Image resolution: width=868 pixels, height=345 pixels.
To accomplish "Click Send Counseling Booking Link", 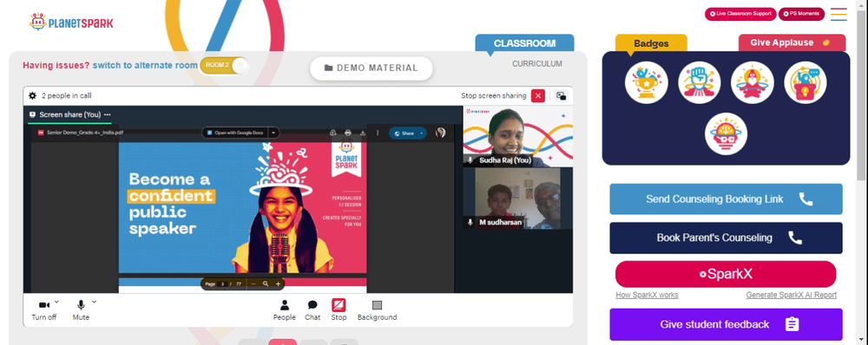I will click(726, 199).
